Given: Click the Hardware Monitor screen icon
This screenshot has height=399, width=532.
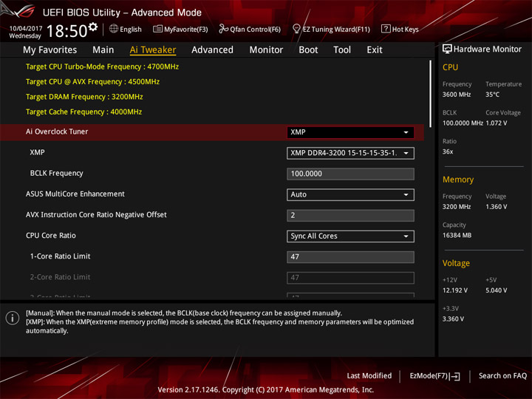Looking at the screenshot, I should coord(447,49).
